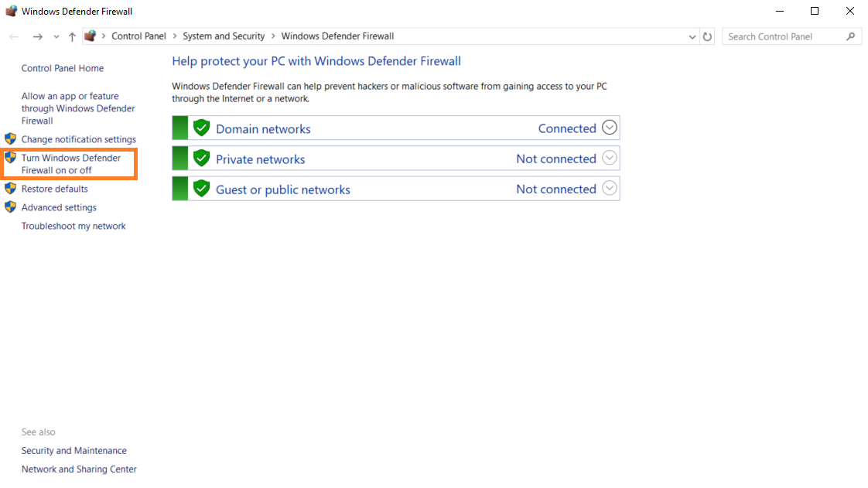The height and width of the screenshot is (488, 868).
Task: Click the back navigation arrow
Action: pyautogui.click(x=13, y=36)
